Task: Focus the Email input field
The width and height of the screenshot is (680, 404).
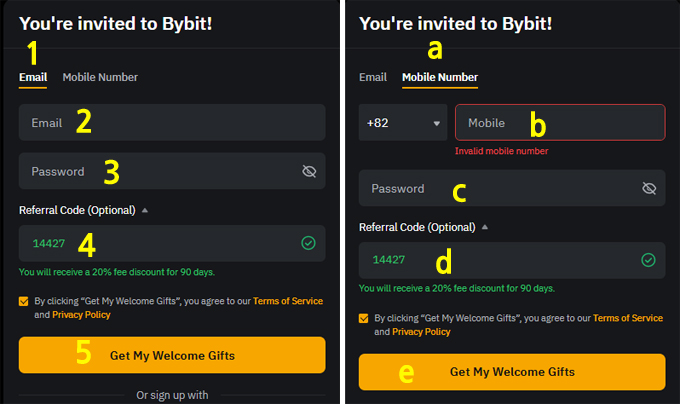Action: point(172,122)
